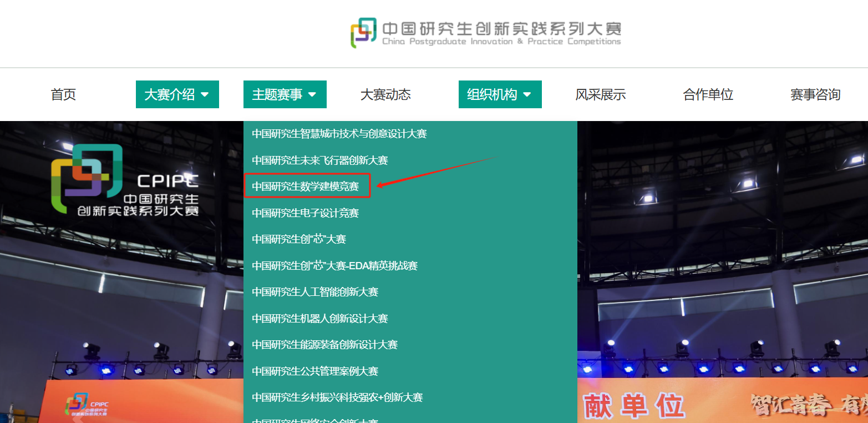Click the CPIPC logo in the header
Viewport: 868px width, 423px height.
(x=485, y=33)
